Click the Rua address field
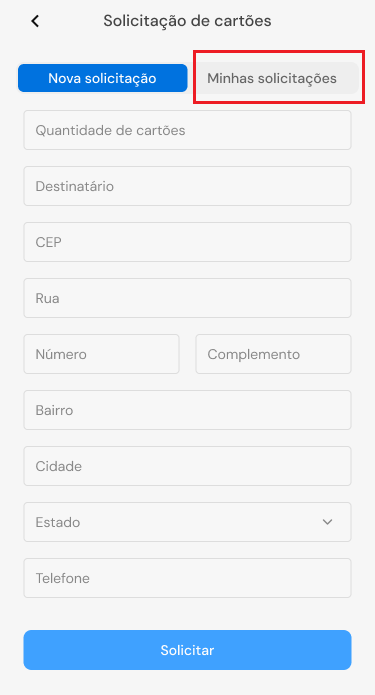375x695 pixels. [188, 298]
